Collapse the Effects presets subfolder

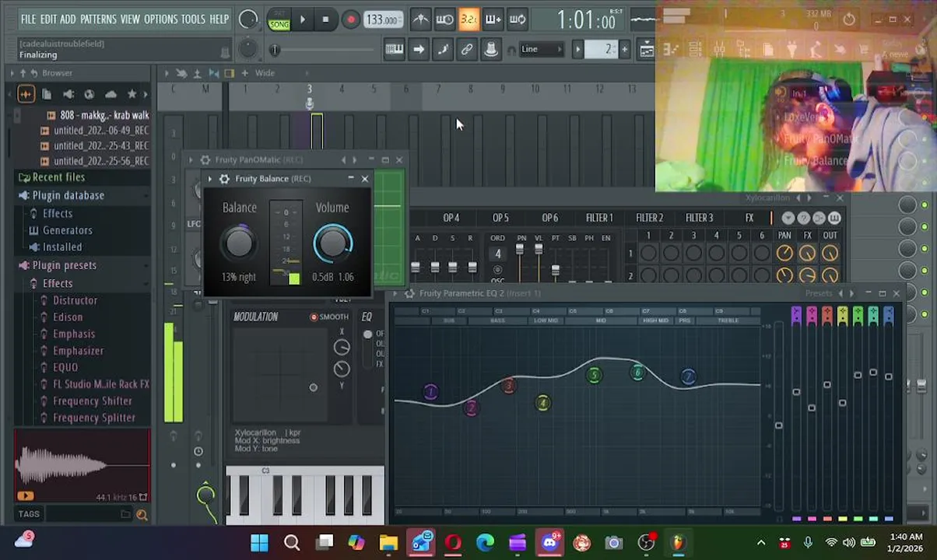57,284
